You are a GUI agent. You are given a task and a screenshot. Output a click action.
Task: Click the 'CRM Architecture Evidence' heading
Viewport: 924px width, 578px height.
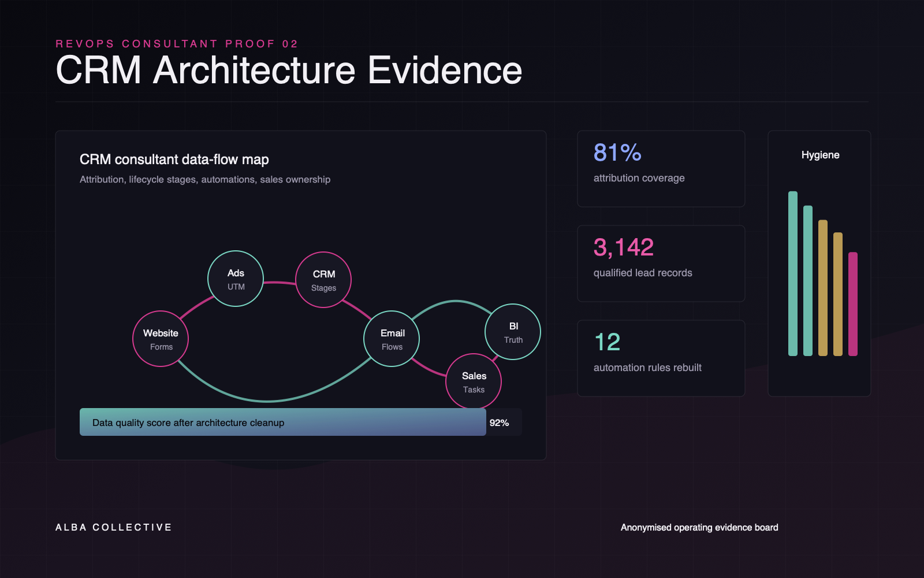(x=289, y=70)
